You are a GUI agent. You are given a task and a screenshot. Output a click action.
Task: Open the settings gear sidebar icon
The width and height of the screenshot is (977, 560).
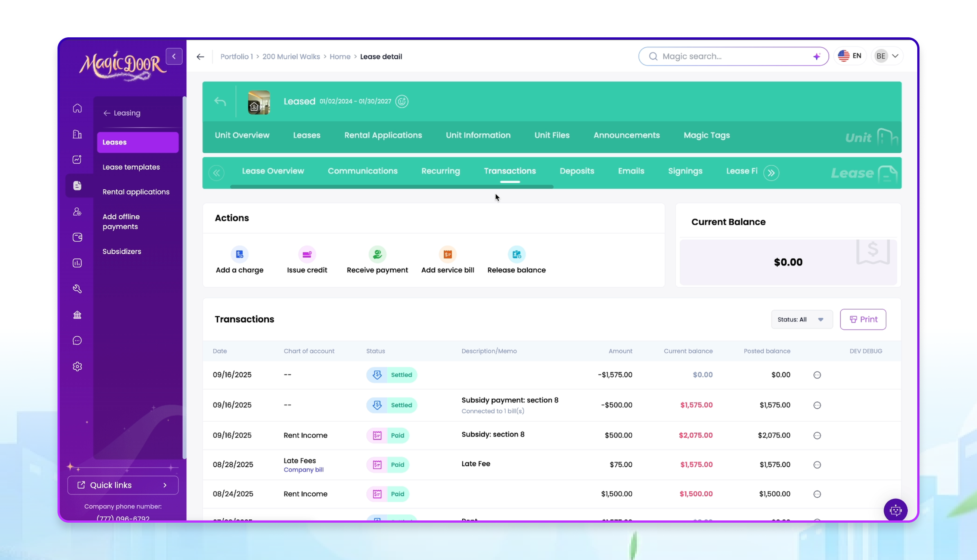coord(77,367)
